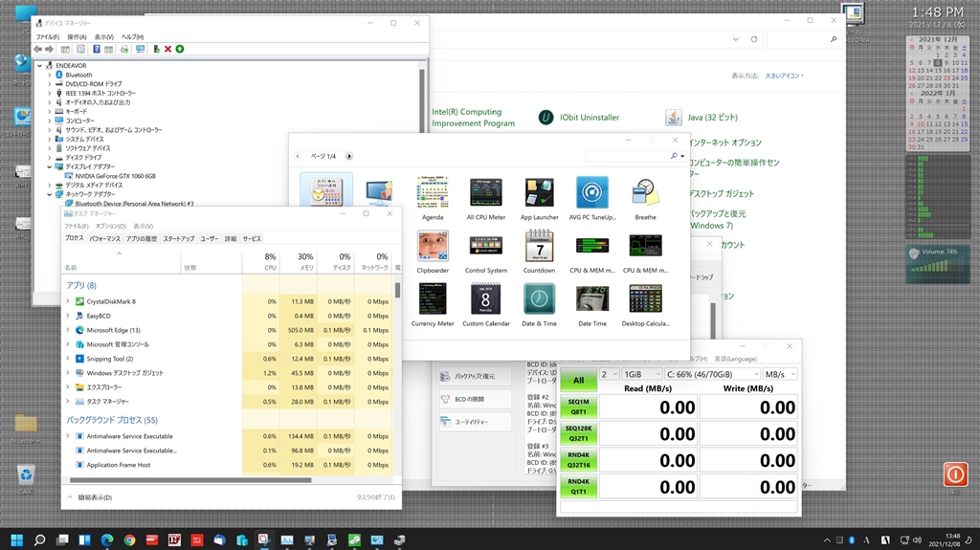Select the Currency Meter gadget

click(x=433, y=298)
